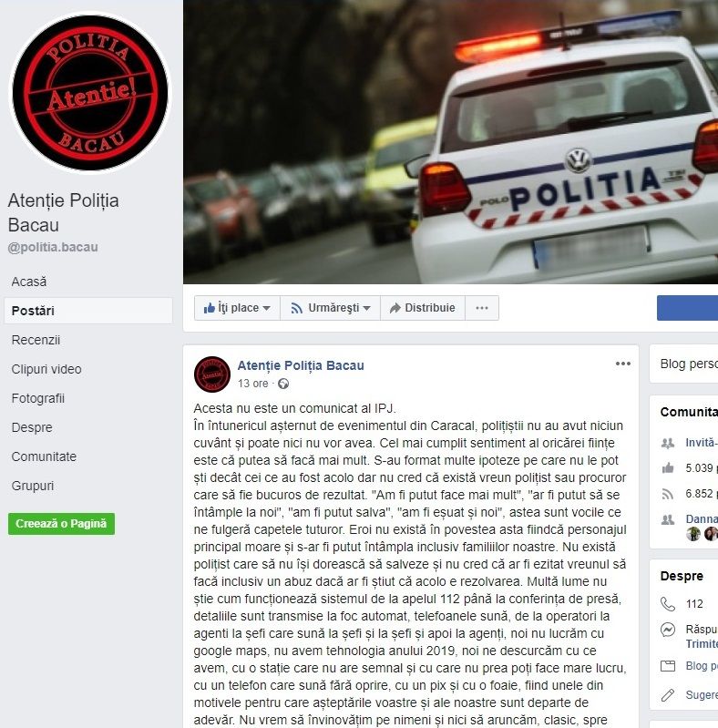Click the phone icon next to 112
Screen dimensions: 718x728
[668, 604]
